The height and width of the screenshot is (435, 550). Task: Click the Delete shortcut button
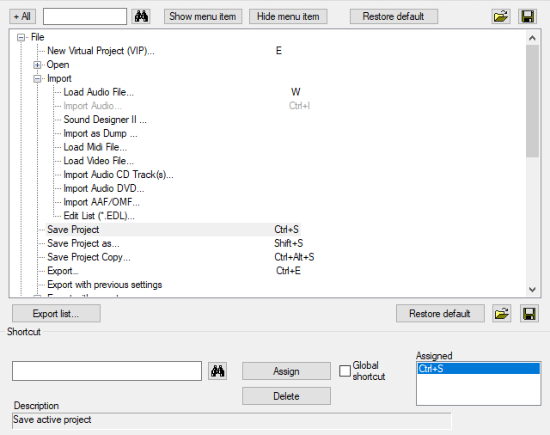[286, 396]
